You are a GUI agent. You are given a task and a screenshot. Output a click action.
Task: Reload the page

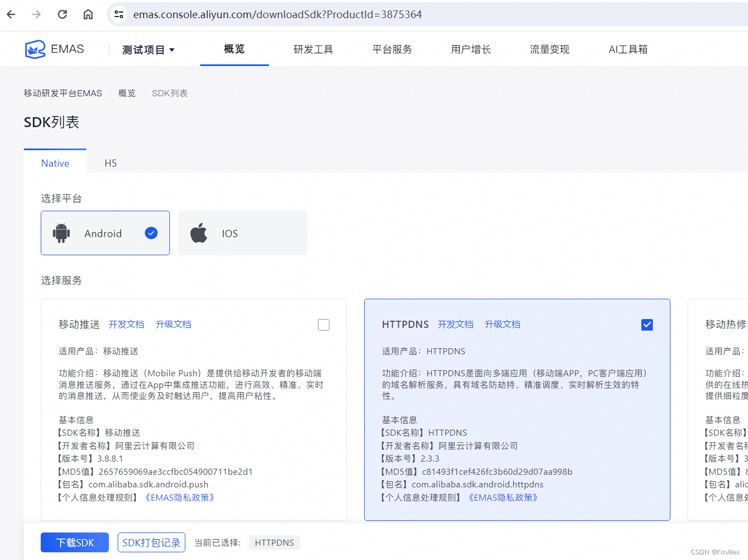pos(62,14)
